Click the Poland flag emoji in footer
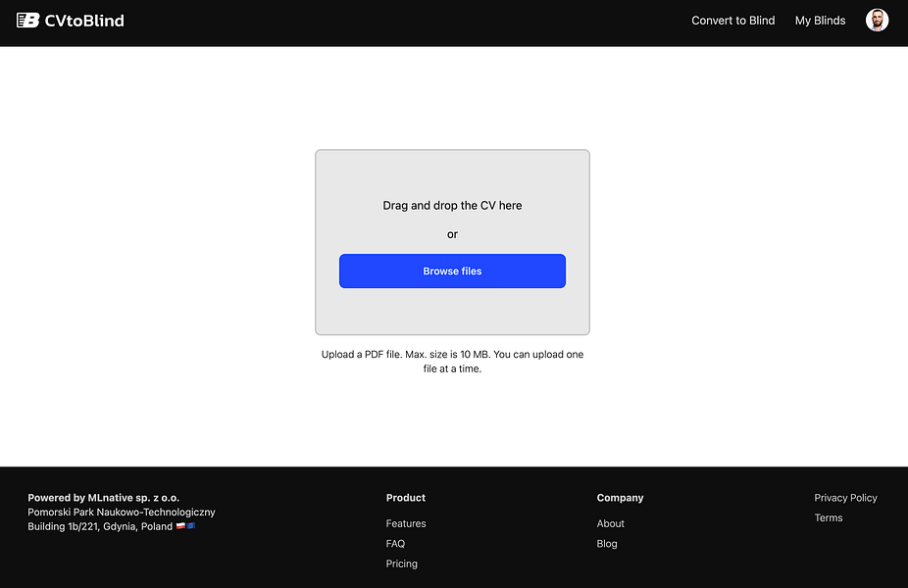 [180, 526]
